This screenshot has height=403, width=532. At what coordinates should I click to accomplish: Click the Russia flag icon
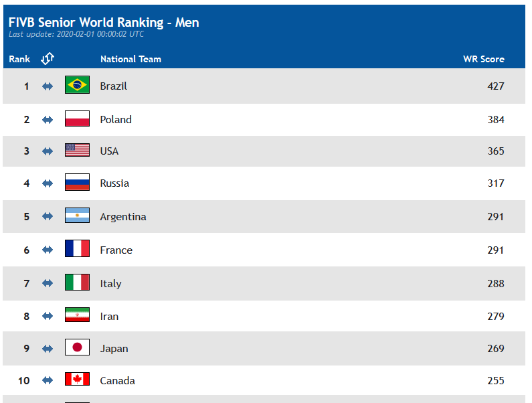click(77, 182)
